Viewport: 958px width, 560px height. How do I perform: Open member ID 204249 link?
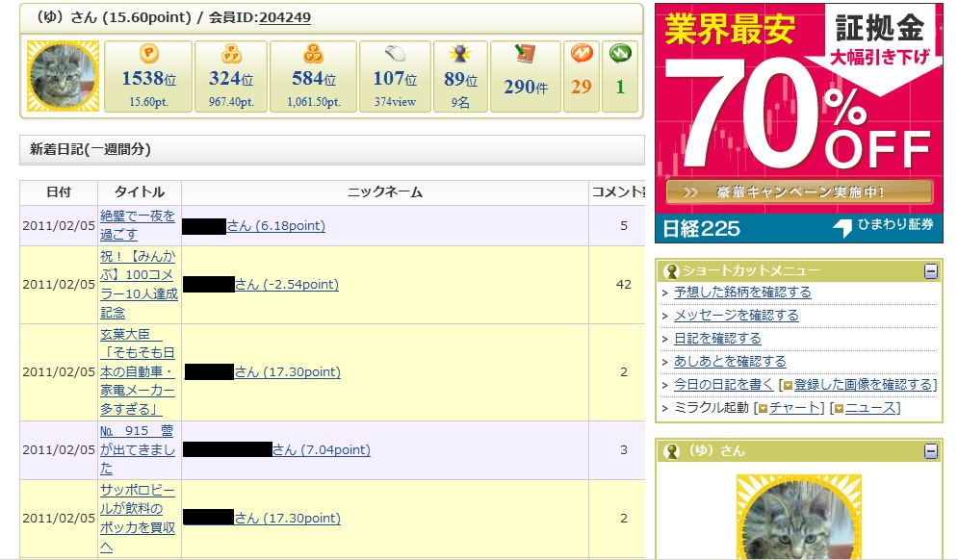click(285, 17)
